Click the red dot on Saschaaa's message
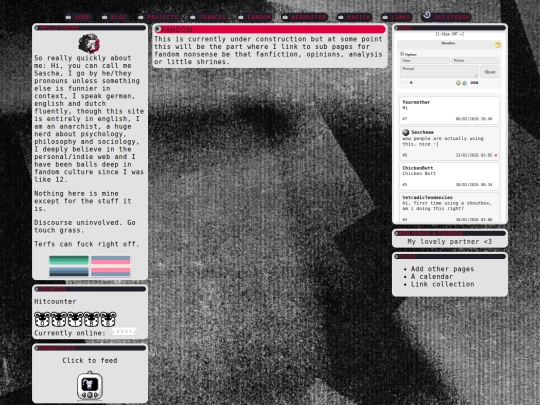This screenshot has width=540, height=405. click(496, 155)
